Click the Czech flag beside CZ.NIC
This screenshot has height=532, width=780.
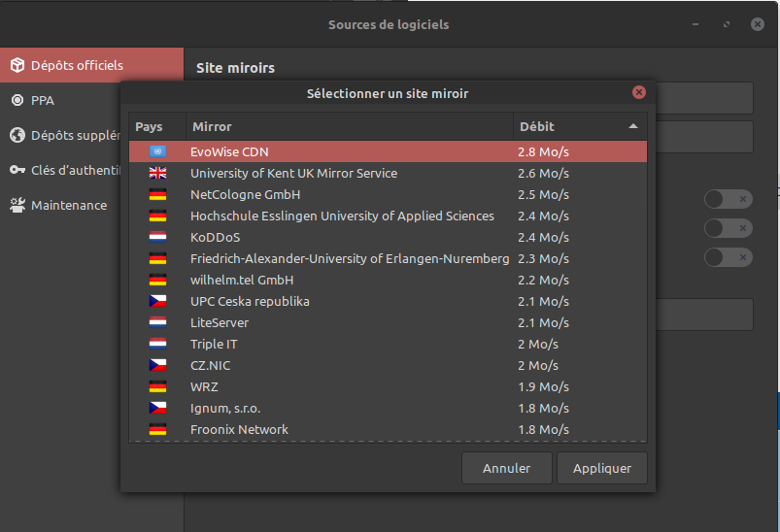click(157, 365)
